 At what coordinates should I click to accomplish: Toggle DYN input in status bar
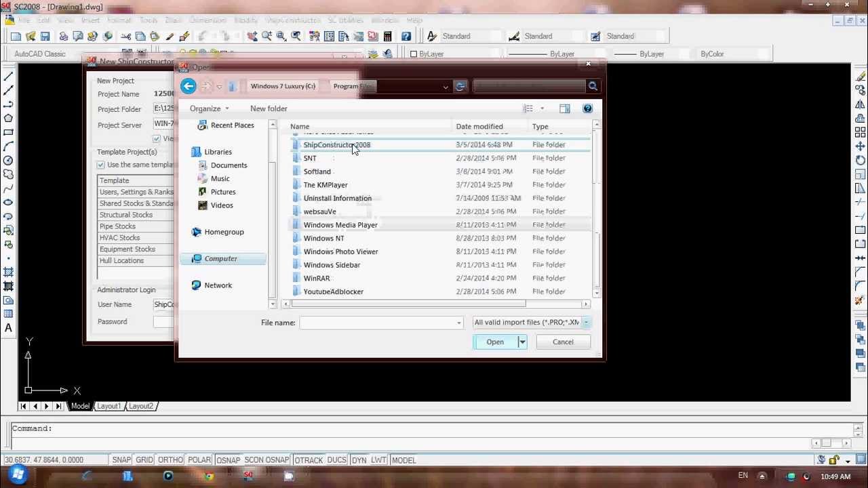pyautogui.click(x=359, y=460)
